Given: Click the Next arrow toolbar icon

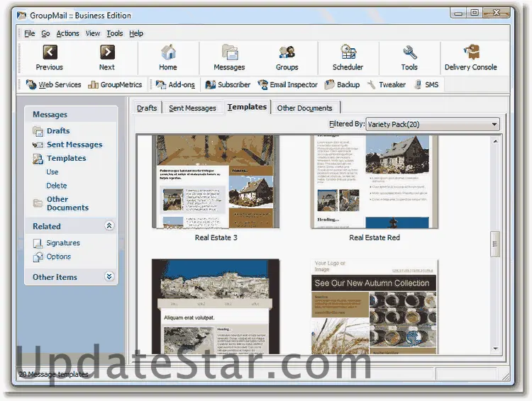Looking at the screenshot, I should coord(107,52).
